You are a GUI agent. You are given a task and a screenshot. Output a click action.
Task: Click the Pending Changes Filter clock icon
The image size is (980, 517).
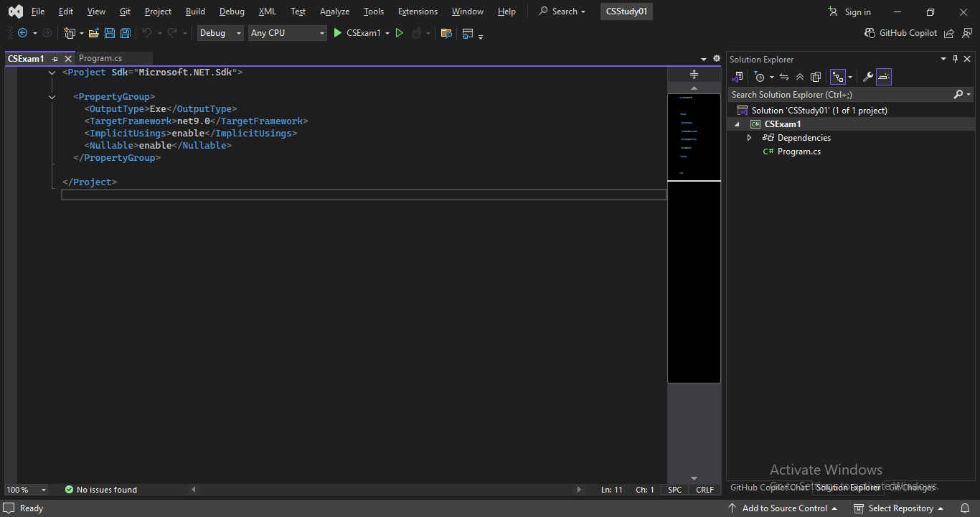pyautogui.click(x=760, y=77)
